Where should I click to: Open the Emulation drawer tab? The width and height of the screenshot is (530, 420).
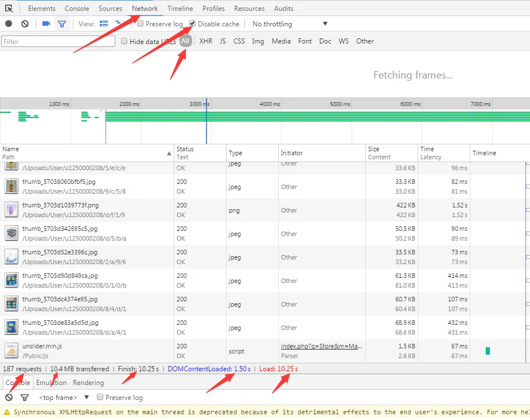pyautogui.click(x=52, y=383)
